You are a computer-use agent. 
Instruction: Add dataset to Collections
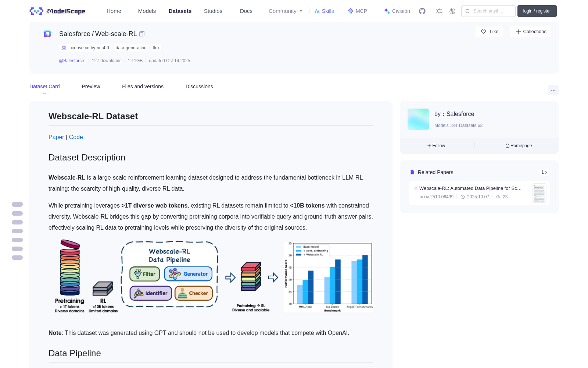531,32
